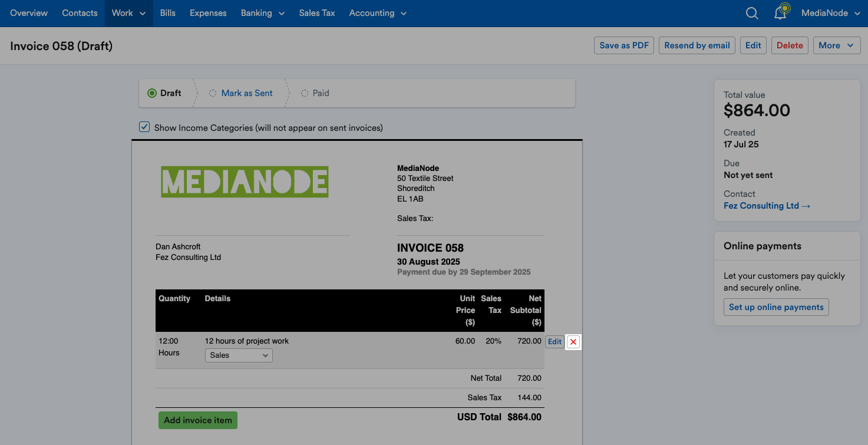Click the Paid status step
The width and height of the screenshot is (868, 445).
(315, 93)
